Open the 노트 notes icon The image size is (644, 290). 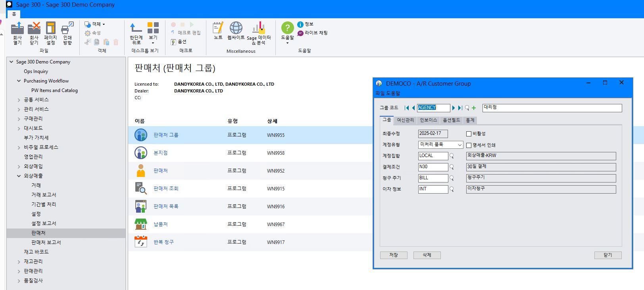click(x=218, y=28)
